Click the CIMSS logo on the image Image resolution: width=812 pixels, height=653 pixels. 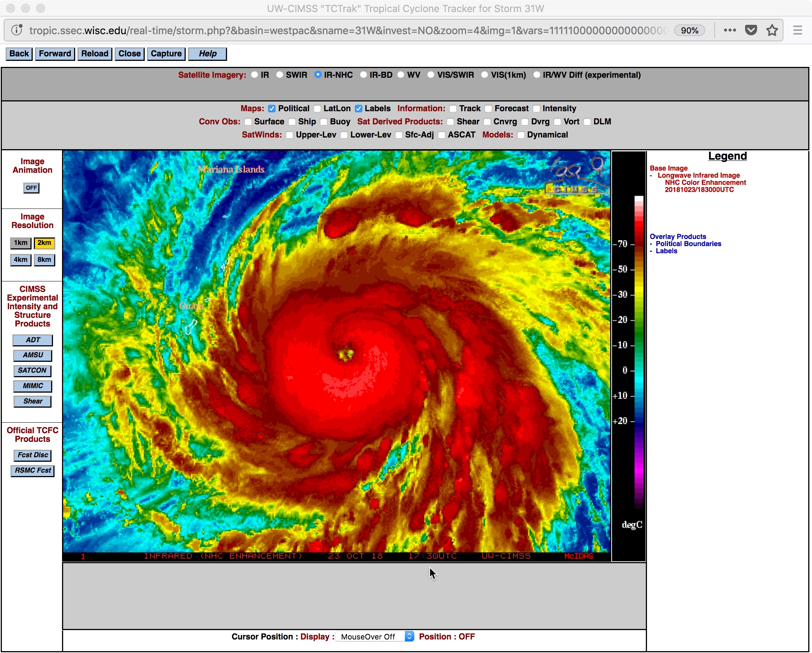(577, 176)
